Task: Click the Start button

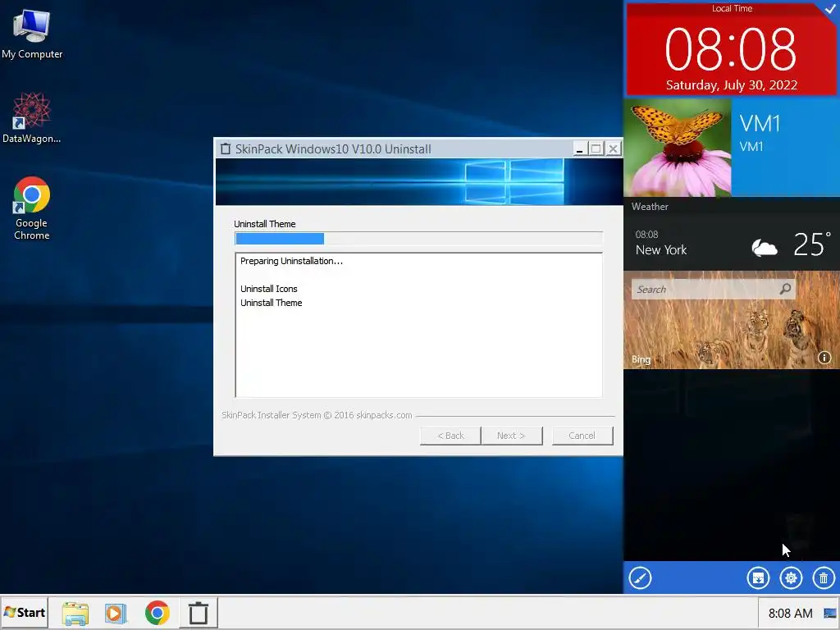Action: (25, 612)
